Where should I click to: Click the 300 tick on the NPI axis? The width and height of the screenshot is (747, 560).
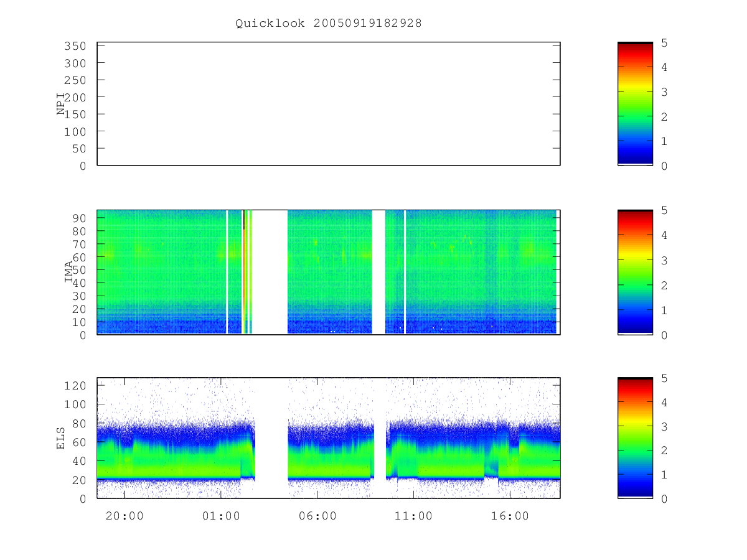(75, 63)
